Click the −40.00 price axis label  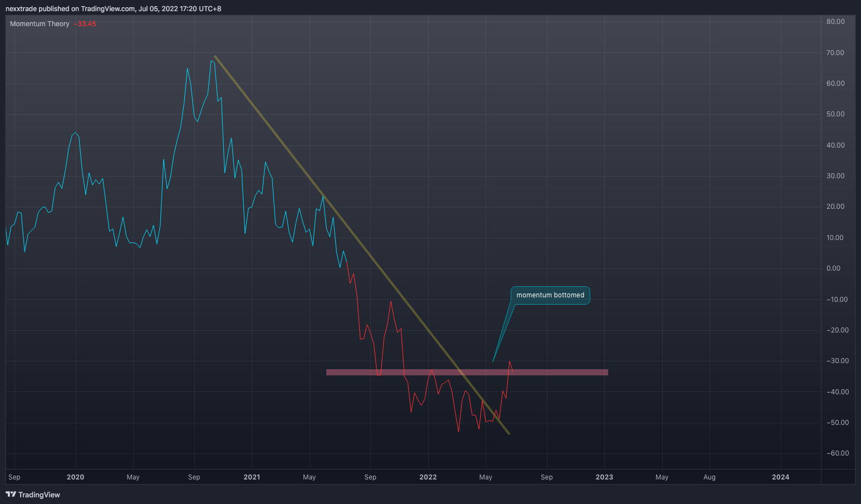(838, 392)
